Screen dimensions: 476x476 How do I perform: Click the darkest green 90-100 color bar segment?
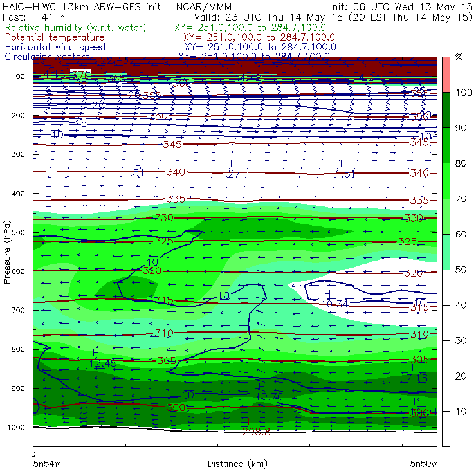[x=446, y=110]
